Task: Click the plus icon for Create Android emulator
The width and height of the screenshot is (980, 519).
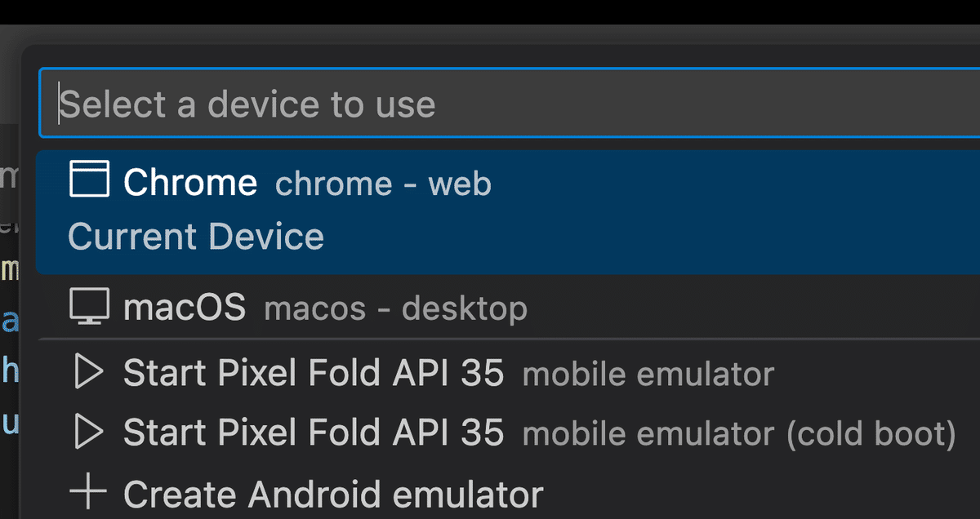Action: tap(88, 492)
